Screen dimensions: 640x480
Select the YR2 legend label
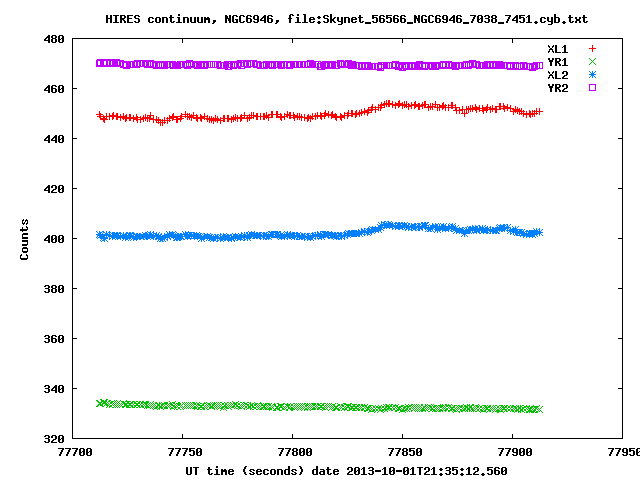tap(558, 88)
